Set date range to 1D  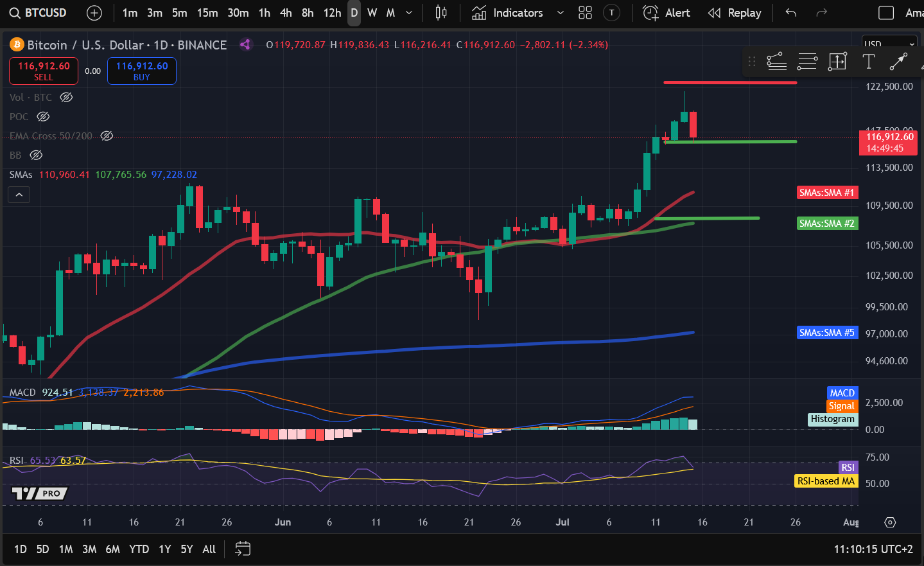point(21,549)
